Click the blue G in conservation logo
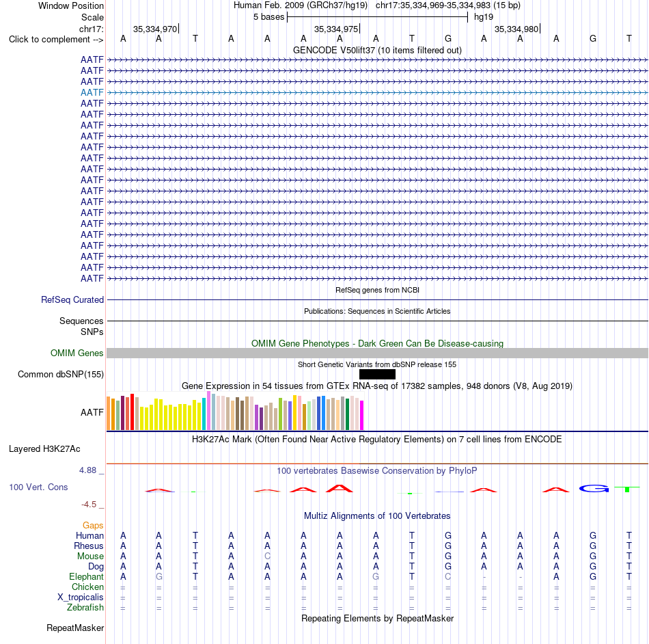The height and width of the screenshot is (644, 649). pyautogui.click(x=594, y=489)
